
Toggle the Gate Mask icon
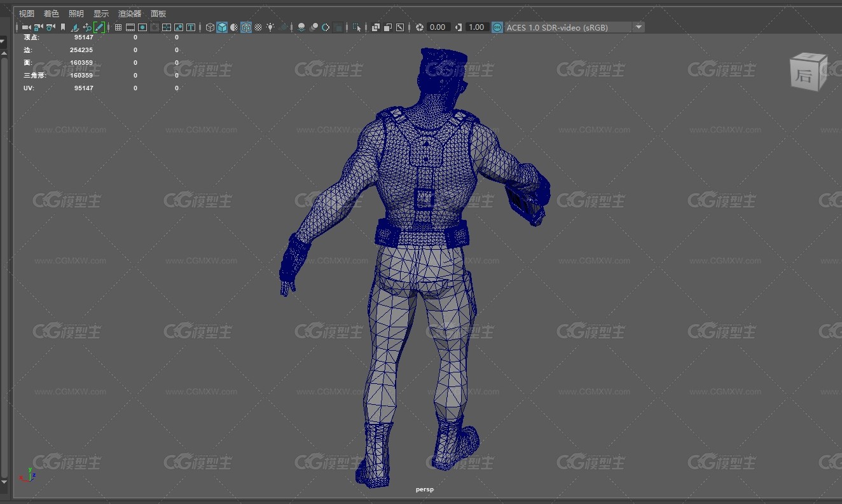click(155, 27)
